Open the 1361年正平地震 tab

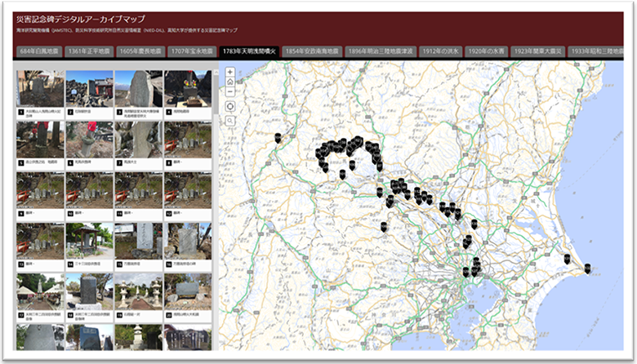point(88,51)
